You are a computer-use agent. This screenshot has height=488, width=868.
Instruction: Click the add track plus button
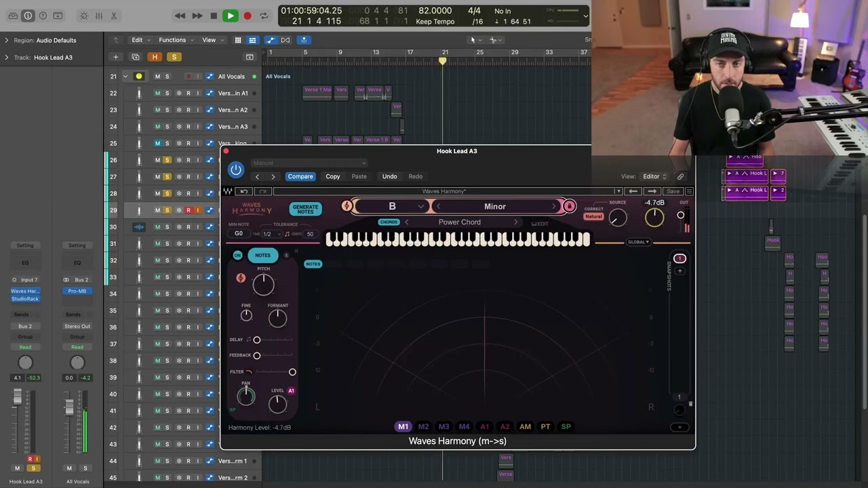116,57
